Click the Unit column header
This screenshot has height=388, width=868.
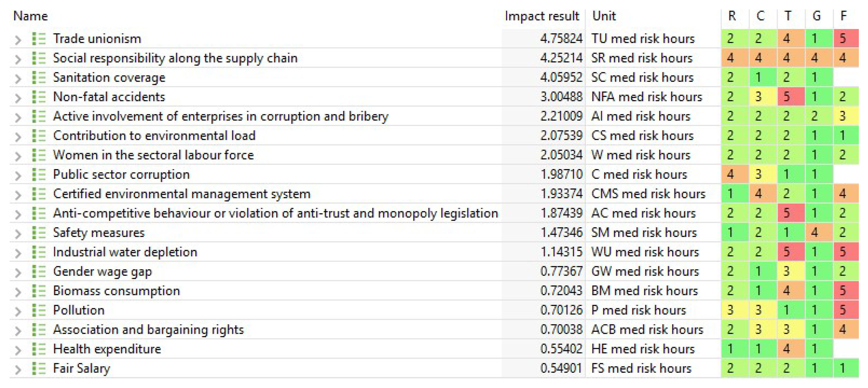[604, 16]
